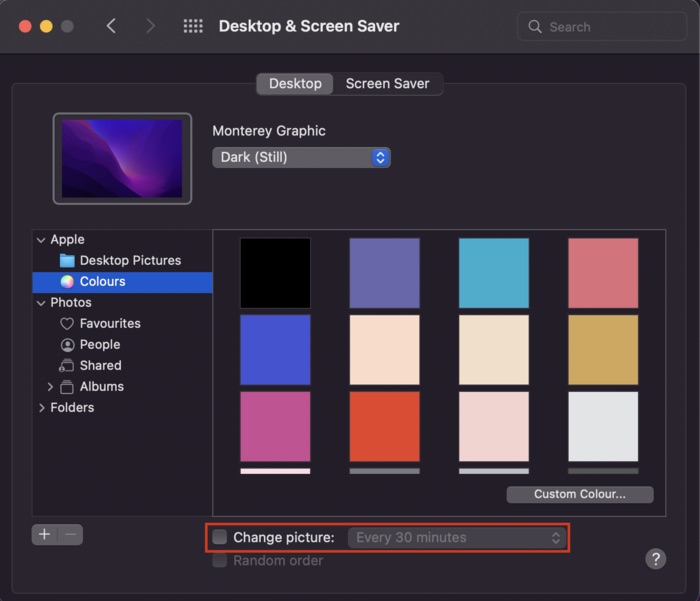The width and height of the screenshot is (700, 601).
Task: Collapse the Photos section
Action: (41, 303)
